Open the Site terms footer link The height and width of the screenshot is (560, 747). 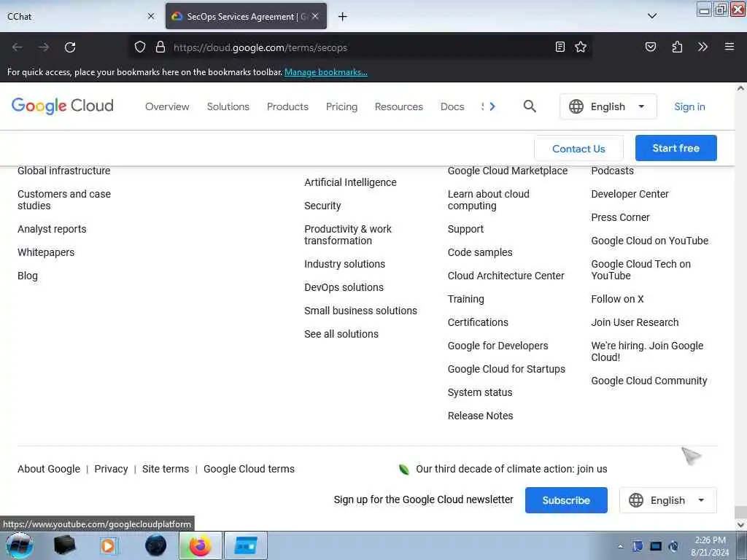166,469
